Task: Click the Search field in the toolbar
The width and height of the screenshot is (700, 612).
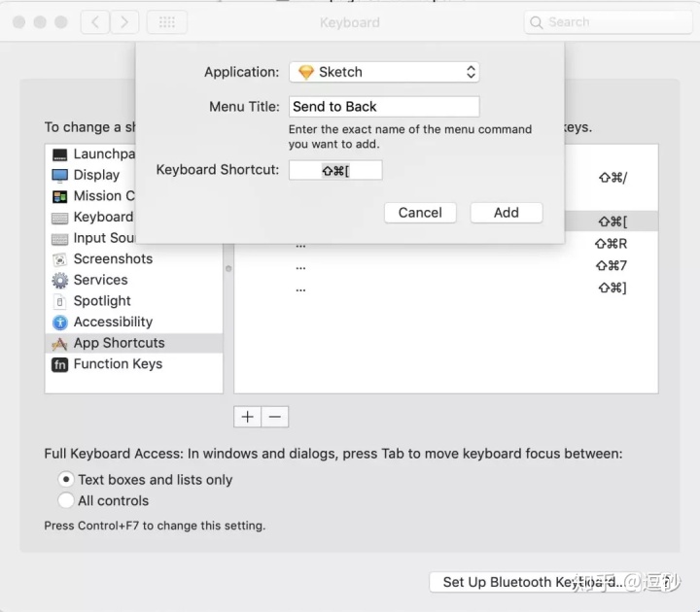Action: point(608,21)
